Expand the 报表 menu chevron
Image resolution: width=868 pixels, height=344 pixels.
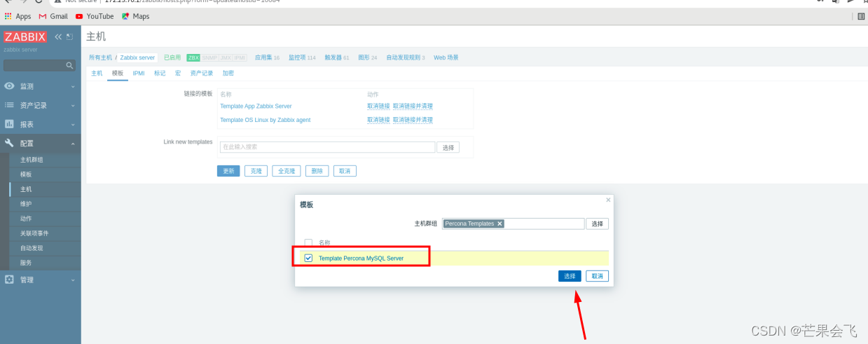(x=73, y=124)
